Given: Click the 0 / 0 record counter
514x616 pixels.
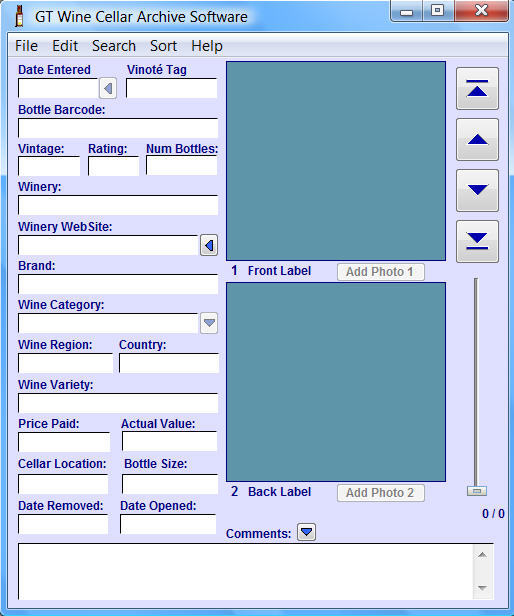Looking at the screenshot, I should coord(493,513).
